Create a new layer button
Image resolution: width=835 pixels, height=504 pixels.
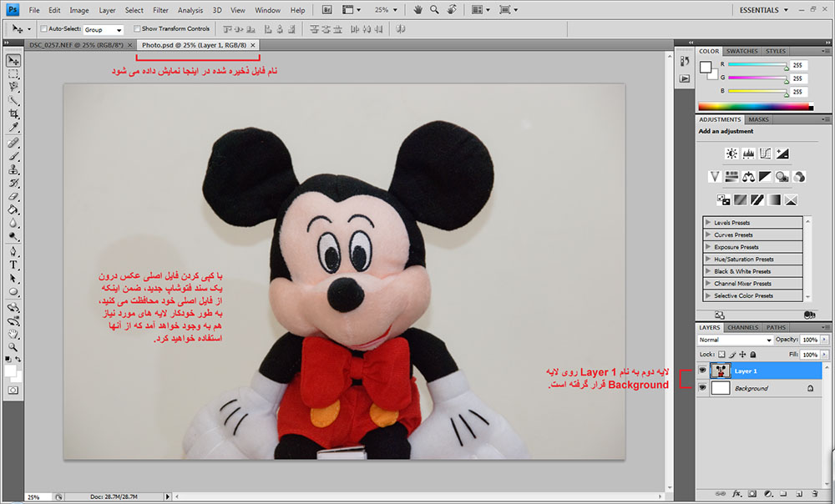pyautogui.click(x=799, y=493)
